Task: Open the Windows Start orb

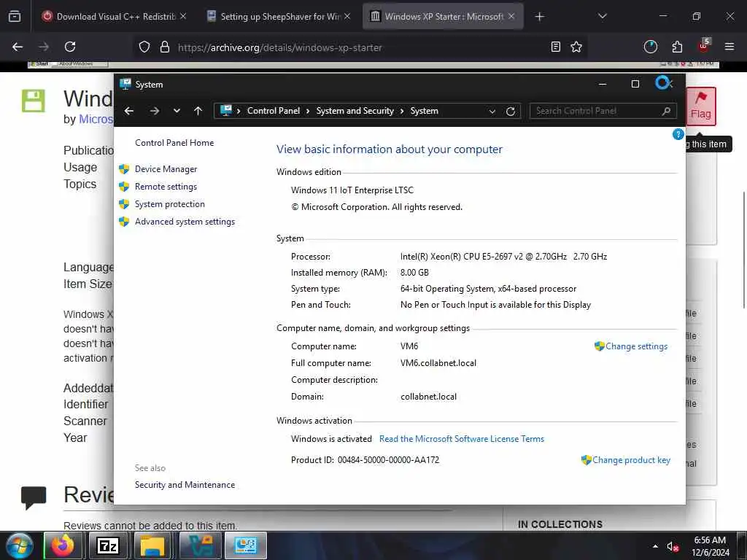Action: point(18,545)
